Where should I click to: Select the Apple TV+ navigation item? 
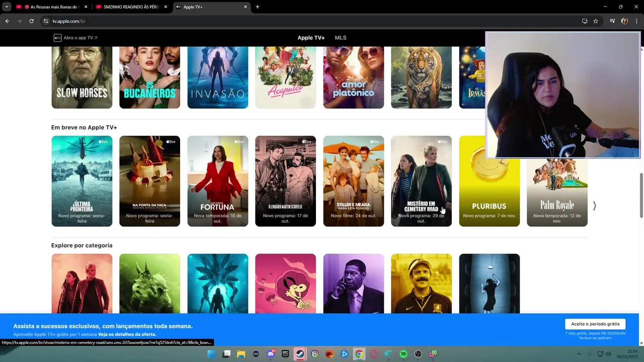coord(311,38)
